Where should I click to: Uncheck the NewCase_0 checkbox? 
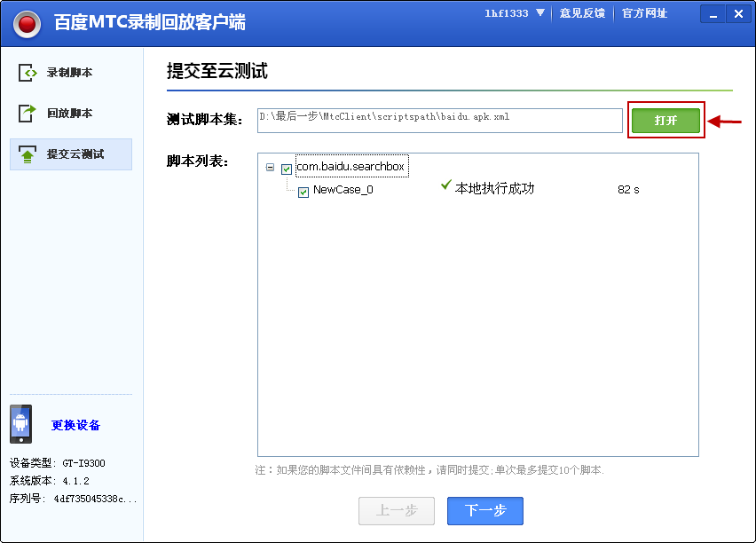pos(303,193)
